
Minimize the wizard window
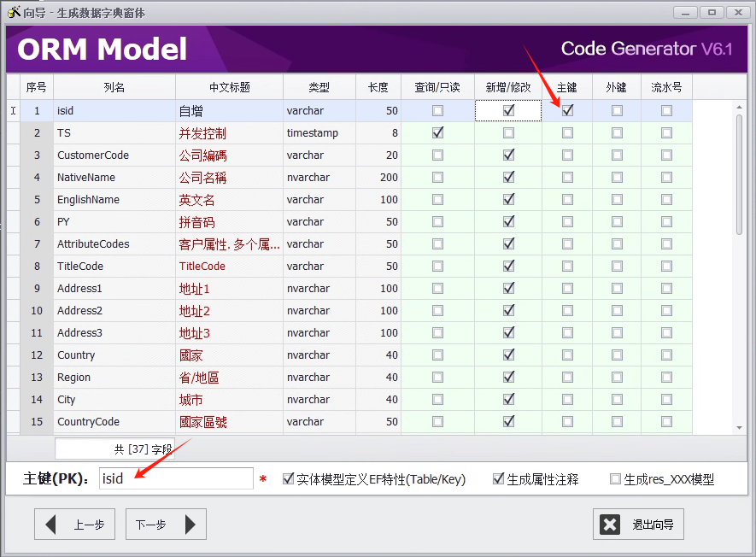coord(685,13)
